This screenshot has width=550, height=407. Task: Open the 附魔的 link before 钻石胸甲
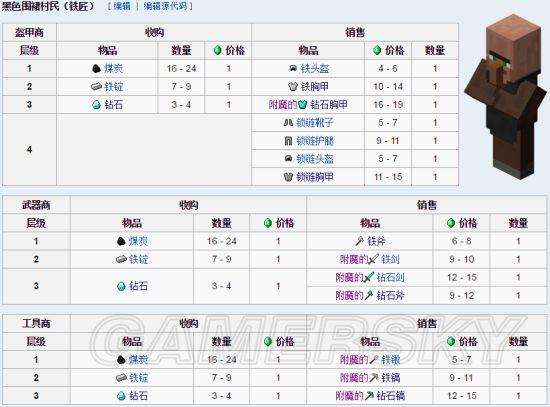click(x=283, y=105)
